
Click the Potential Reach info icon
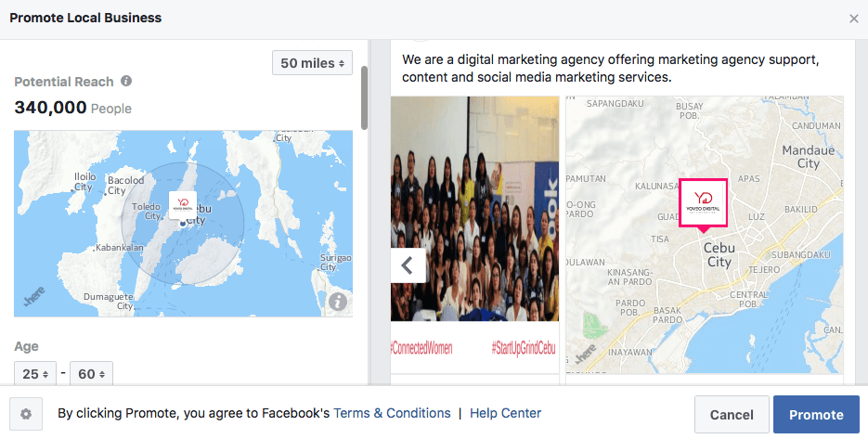pos(126,81)
